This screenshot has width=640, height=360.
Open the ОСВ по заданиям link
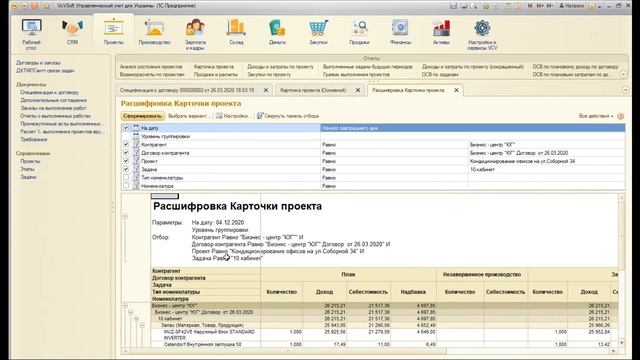coord(440,75)
